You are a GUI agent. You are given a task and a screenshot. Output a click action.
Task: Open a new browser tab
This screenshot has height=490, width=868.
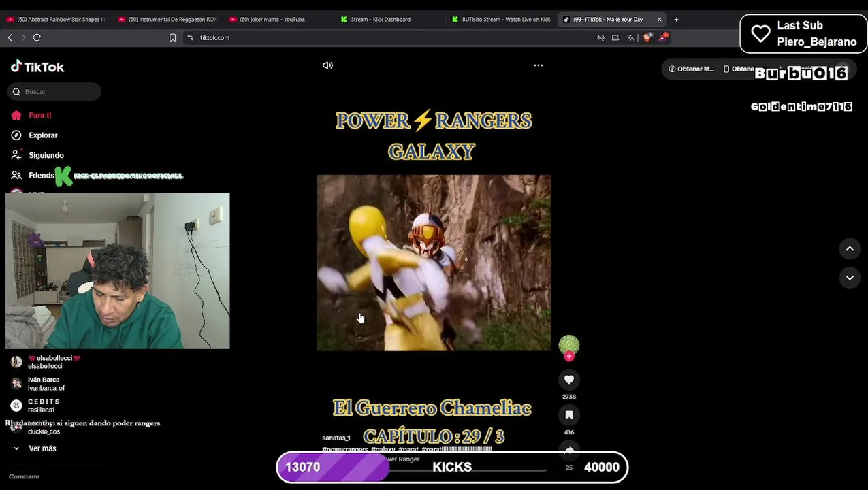[676, 20]
